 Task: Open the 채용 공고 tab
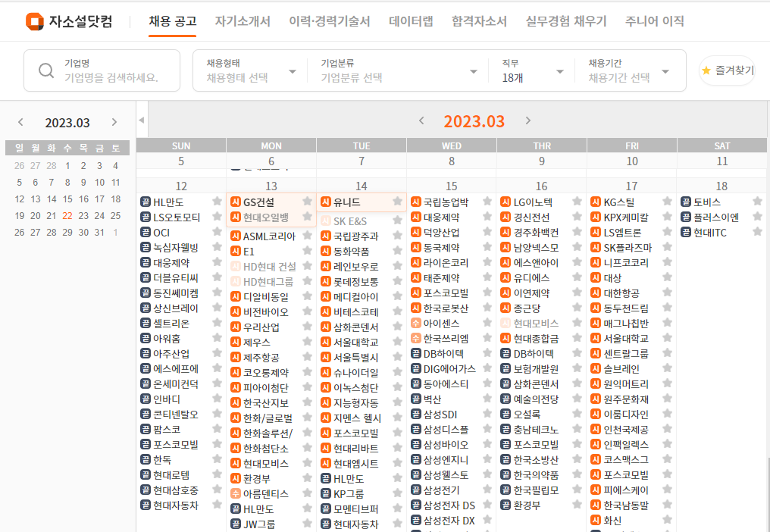pyautogui.click(x=172, y=21)
